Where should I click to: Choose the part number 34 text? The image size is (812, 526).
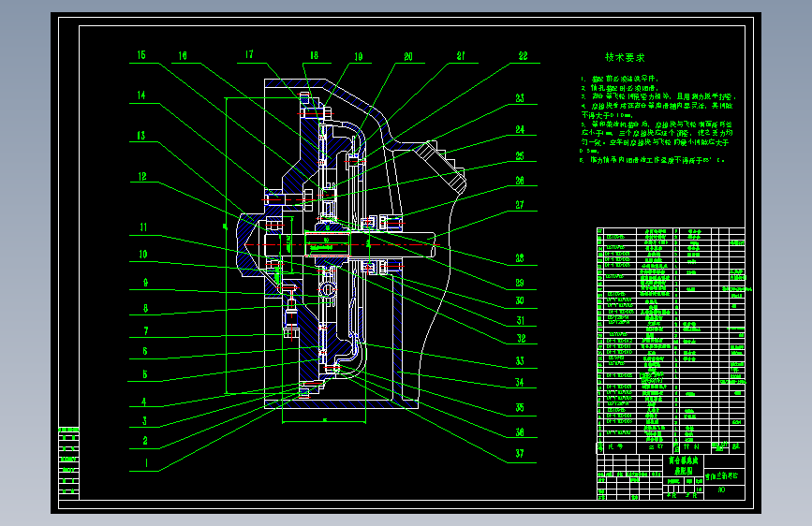click(520, 382)
